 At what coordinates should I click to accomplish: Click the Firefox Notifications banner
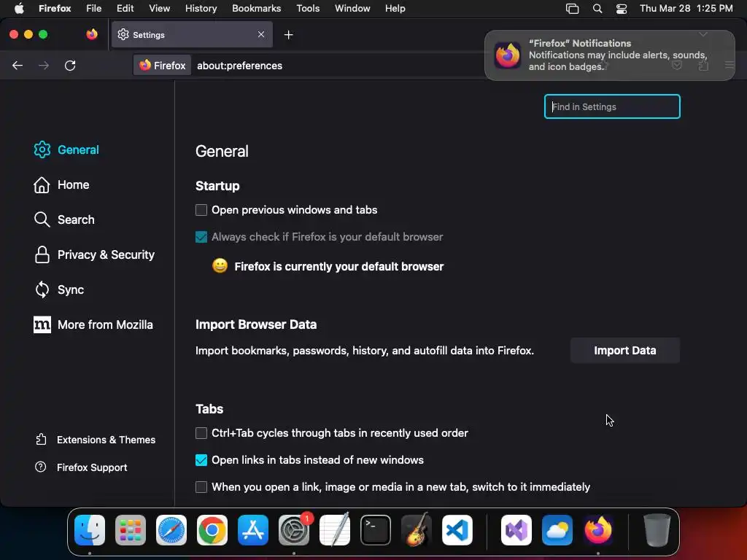point(610,55)
